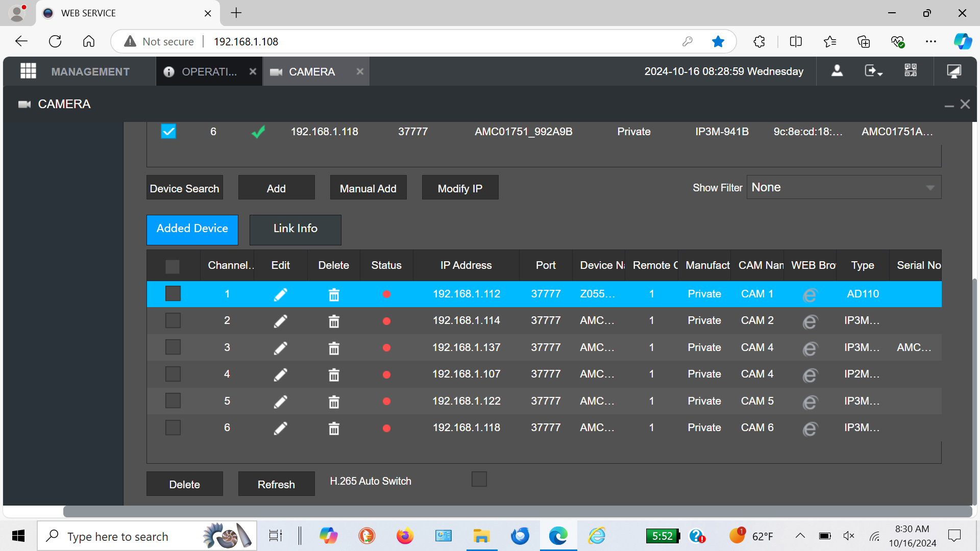Edit channel 5 with the pencil icon

click(x=280, y=402)
